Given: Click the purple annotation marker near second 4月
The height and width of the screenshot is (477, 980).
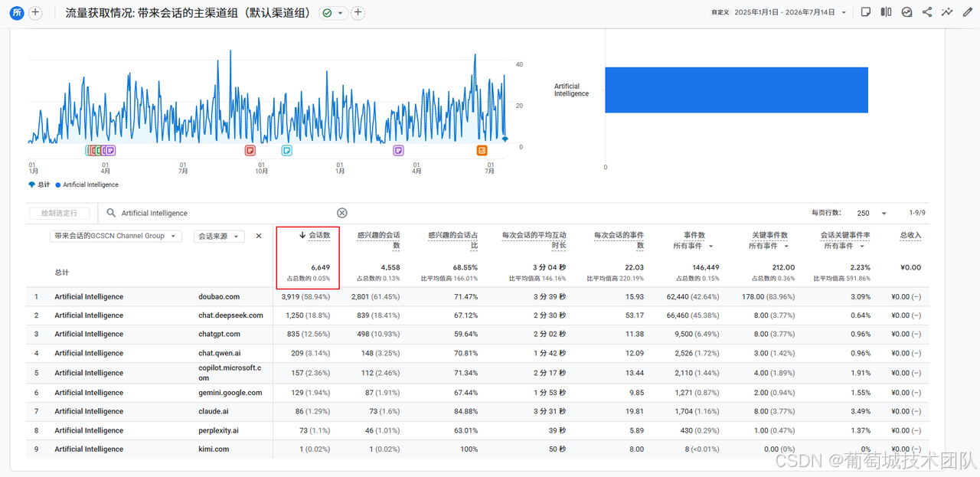Looking at the screenshot, I should tap(398, 151).
